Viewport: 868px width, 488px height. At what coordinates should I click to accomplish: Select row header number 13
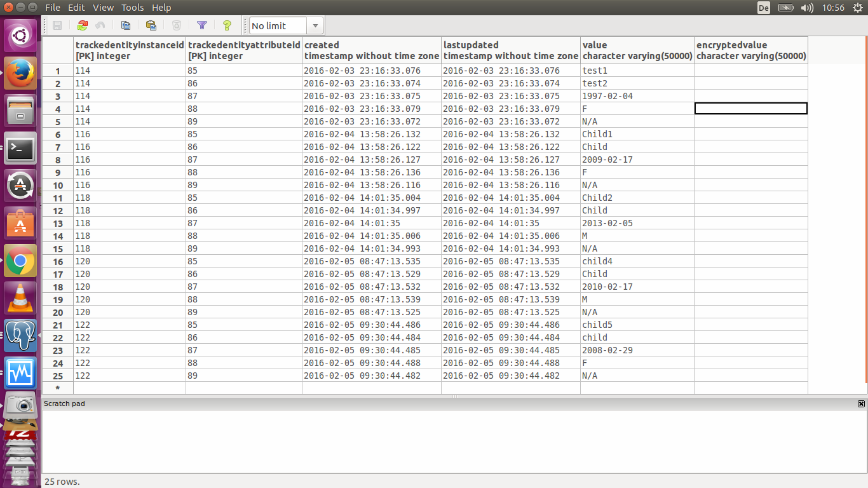tap(58, 223)
